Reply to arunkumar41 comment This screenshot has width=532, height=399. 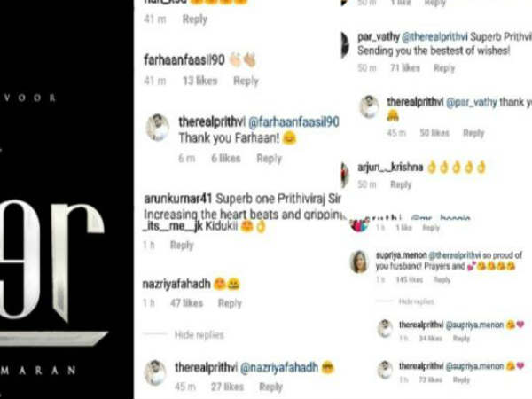(182, 246)
